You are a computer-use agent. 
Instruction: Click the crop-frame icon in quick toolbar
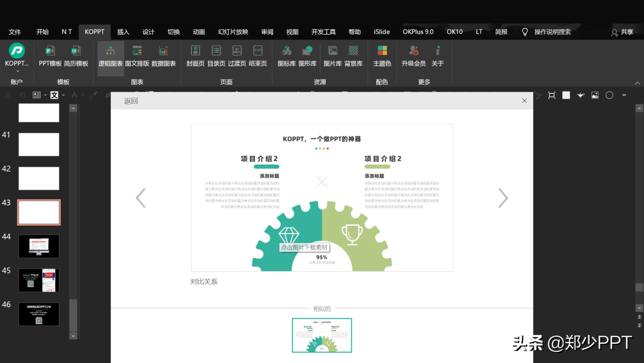point(552,95)
